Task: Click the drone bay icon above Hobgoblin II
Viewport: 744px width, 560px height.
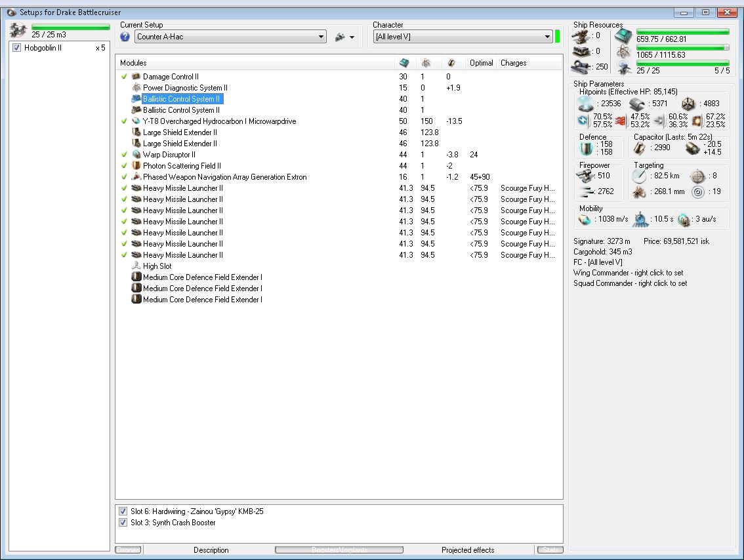Action: click(x=18, y=31)
